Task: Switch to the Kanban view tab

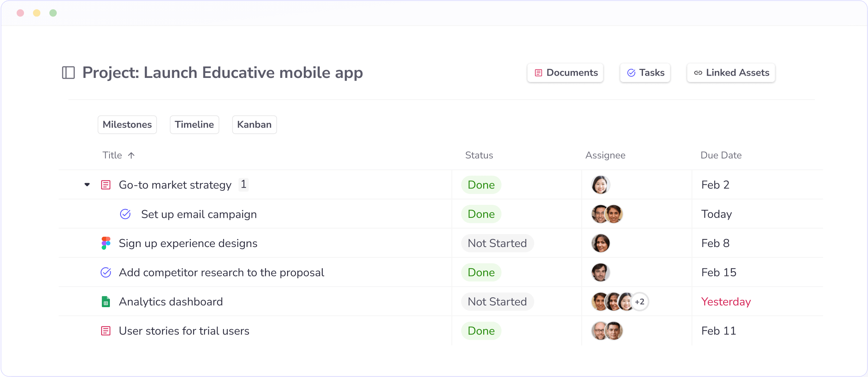Action: pos(254,125)
